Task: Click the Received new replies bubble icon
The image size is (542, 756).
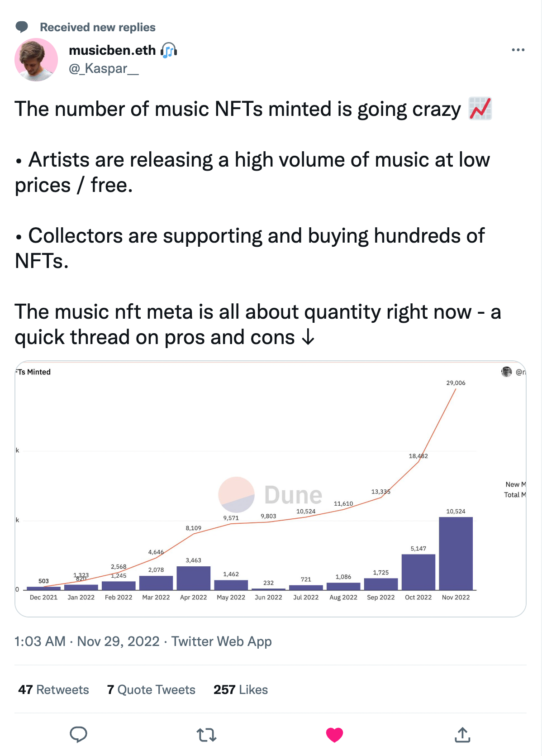Action: click(x=22, y=27)
